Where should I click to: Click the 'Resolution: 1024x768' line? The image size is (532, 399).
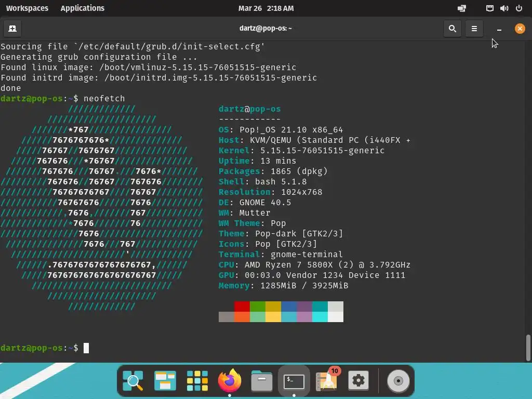pos(270,192)
